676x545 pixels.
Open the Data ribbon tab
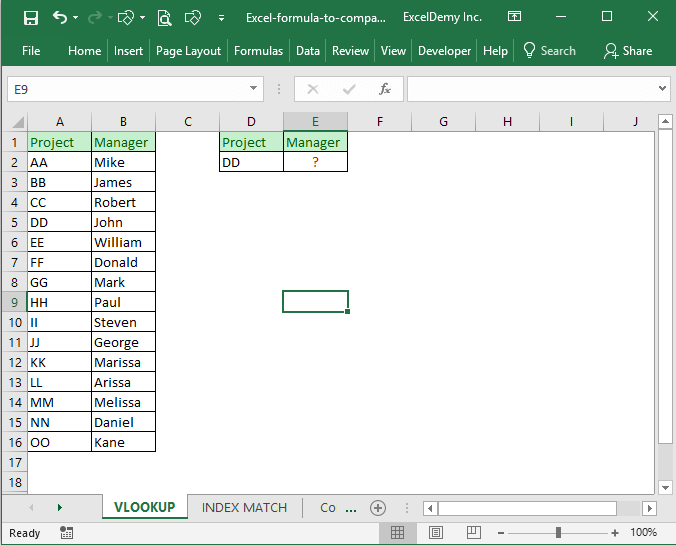click(x=308, y=51)
